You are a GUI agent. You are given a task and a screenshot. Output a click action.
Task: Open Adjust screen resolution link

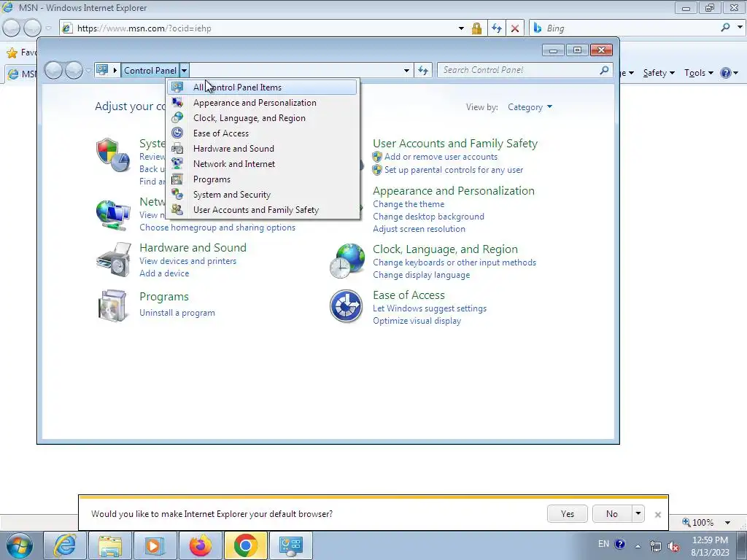[419, 228]
